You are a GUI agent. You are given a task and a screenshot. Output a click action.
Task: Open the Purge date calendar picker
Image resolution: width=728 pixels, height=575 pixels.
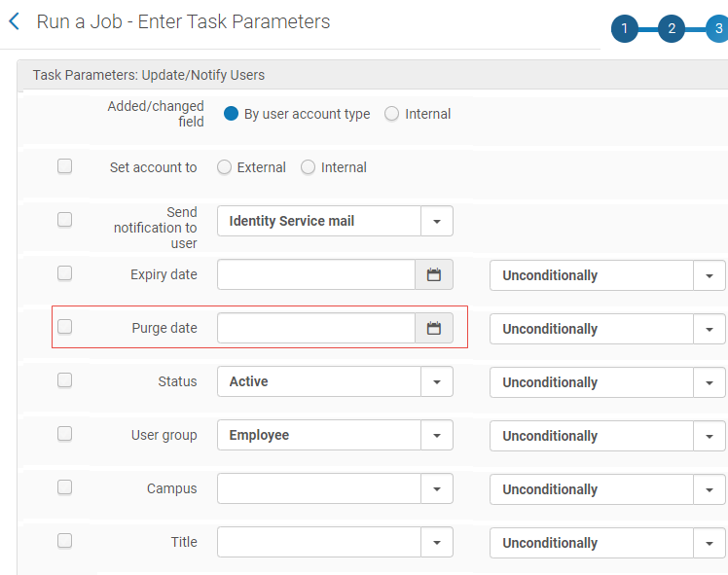coord(434,328)
